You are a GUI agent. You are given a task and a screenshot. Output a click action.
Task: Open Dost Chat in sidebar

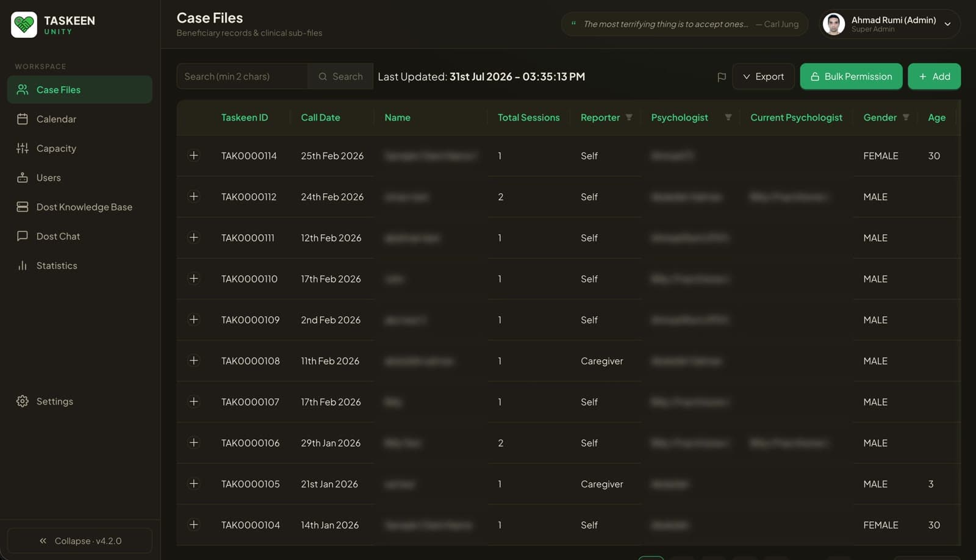click(x=80, y=236)
